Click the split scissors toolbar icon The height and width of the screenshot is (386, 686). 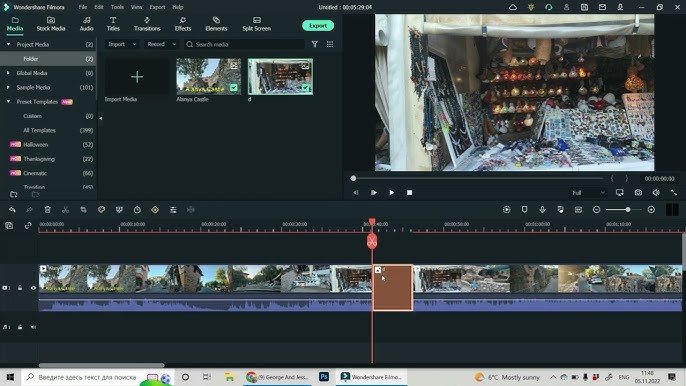(x=66, y=210)
